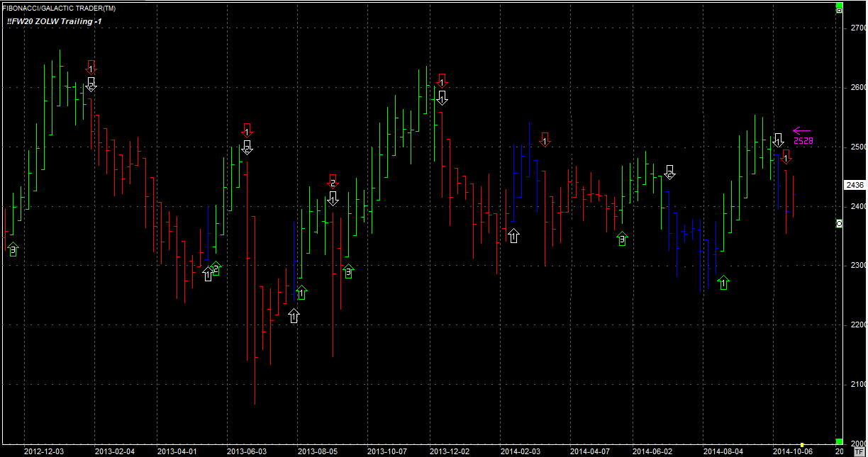This screenshot has width=868, height=457.
Task: Click the white down arrow near 2014-06-02 bars
Action: click(x=670, y=171)
